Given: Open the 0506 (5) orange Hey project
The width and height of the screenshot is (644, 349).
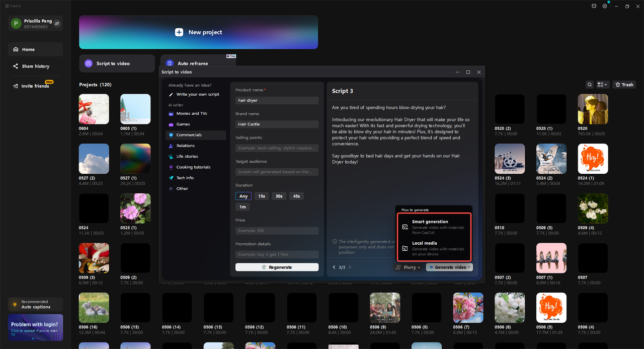Looking at the screenshot, I should pos(551,308).
